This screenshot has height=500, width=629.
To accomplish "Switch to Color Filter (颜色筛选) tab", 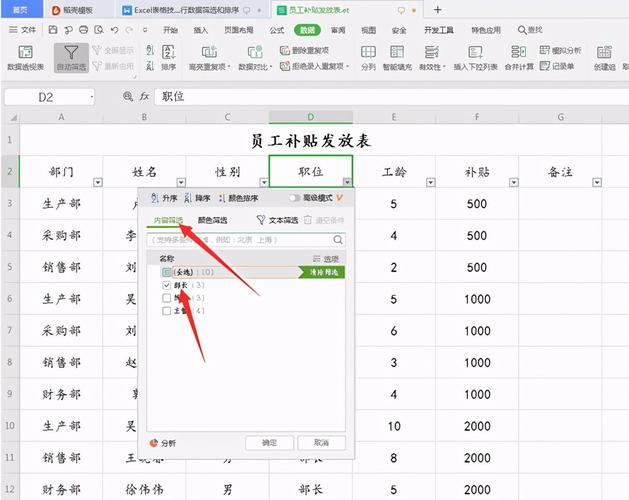I will pos(213,220).
